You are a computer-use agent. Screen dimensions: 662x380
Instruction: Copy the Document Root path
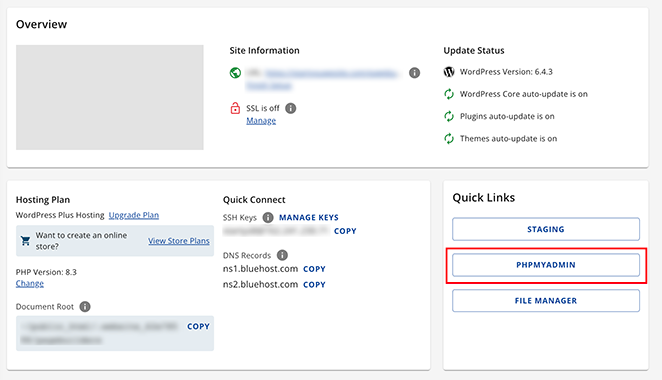[198, 326]
